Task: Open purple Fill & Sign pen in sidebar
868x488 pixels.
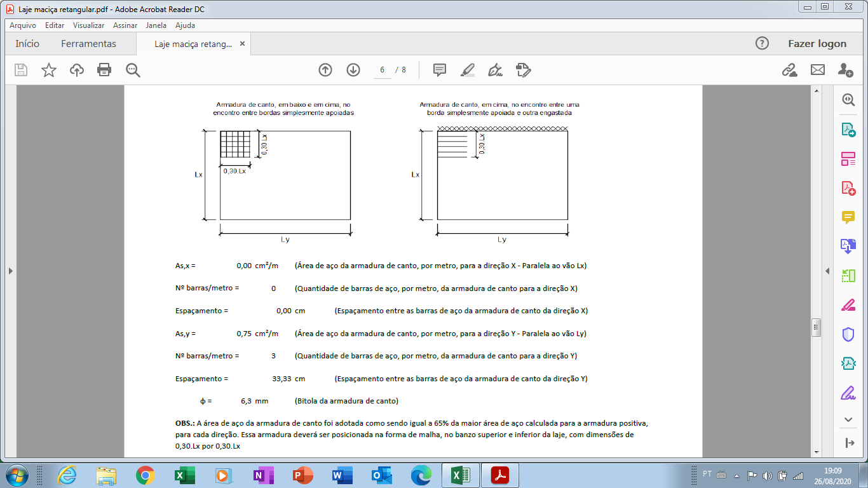Action: (x=848, y=393)
